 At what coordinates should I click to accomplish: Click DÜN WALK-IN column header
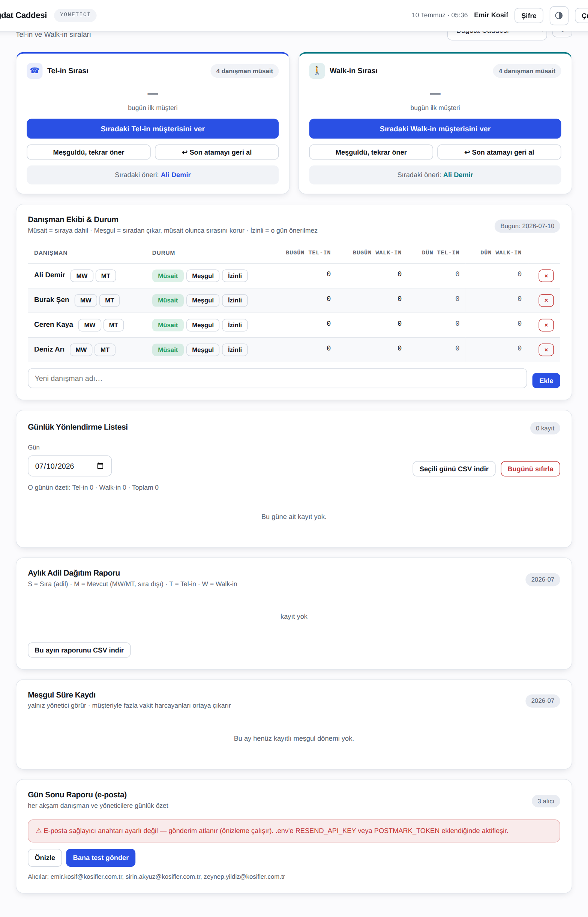501,253
